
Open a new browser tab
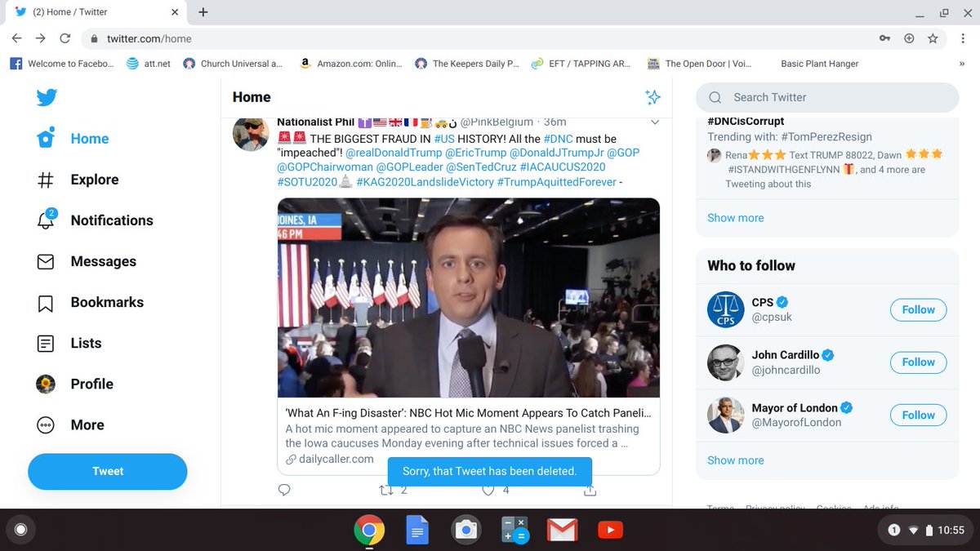(x=203, y=11)
